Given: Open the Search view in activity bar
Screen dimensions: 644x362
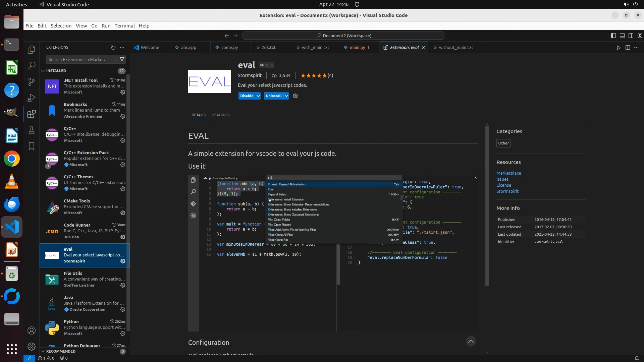Looking at the screenshot, I should pyautogui.click(x=32, y=66).
